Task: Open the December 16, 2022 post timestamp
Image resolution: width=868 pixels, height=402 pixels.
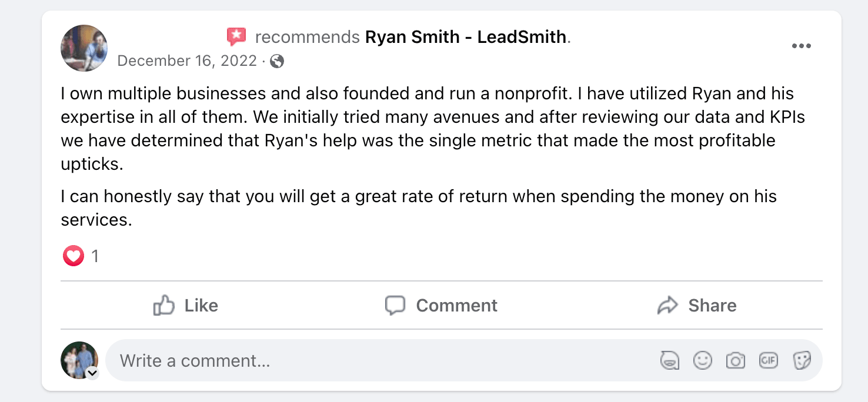Action: (187, 61)
